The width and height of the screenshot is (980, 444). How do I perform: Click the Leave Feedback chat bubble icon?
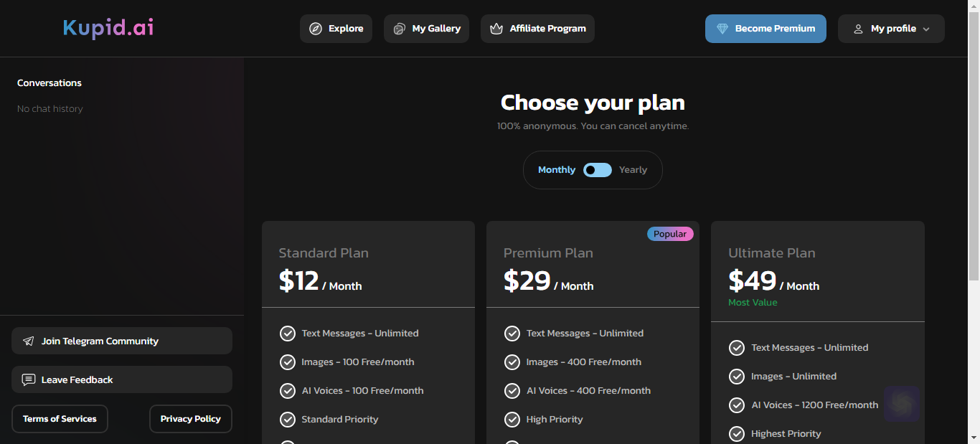point(29,380)
